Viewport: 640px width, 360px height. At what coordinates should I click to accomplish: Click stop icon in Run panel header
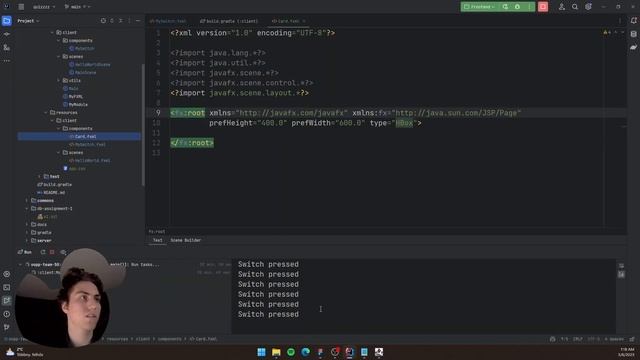coord(52,252)
